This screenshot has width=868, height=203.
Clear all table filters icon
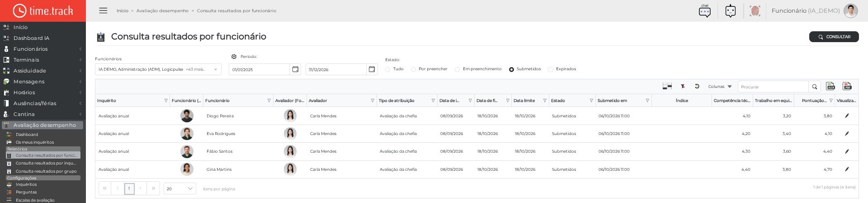click(683, 87)
